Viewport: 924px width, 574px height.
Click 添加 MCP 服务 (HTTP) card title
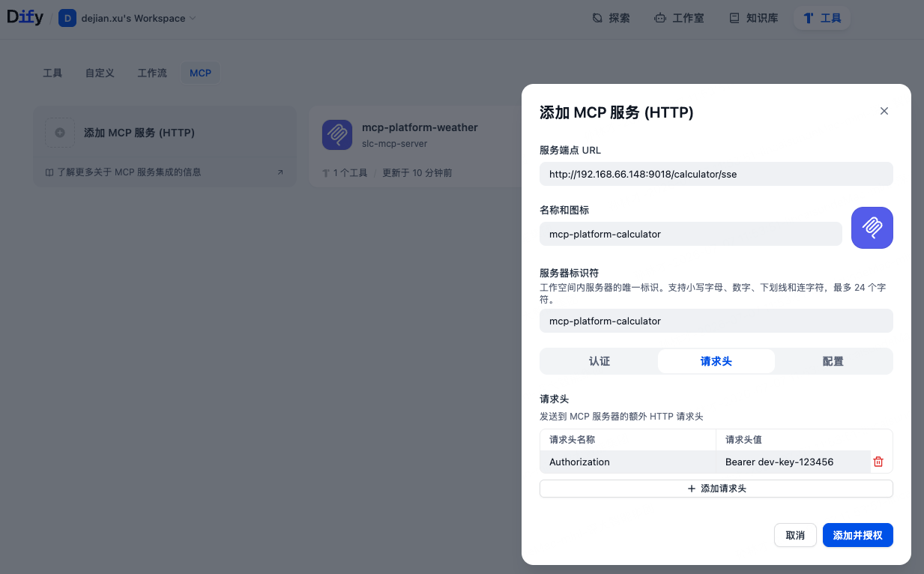139,133
